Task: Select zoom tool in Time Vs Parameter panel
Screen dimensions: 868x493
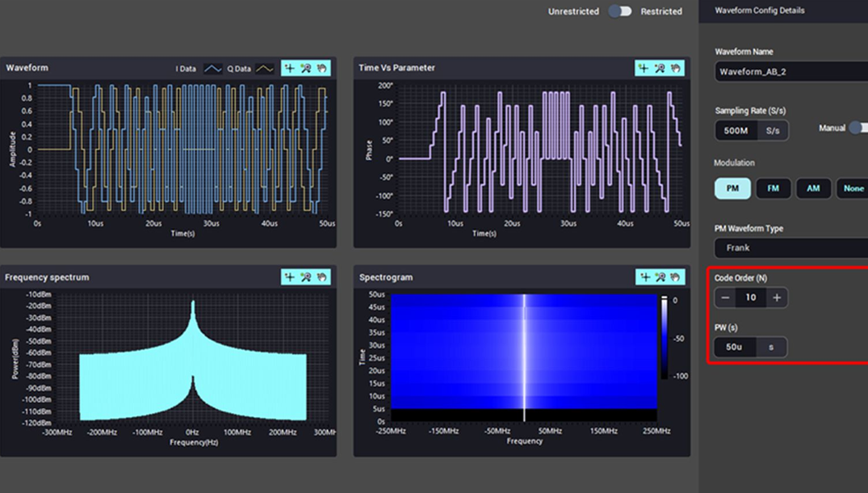Action: [x=660, y=68]
